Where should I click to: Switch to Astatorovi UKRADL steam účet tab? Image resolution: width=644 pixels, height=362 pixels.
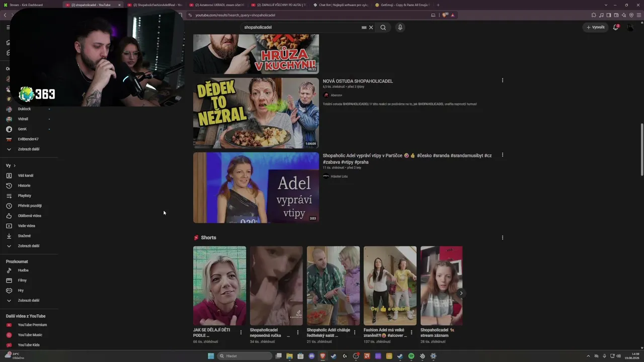point(216,5)
